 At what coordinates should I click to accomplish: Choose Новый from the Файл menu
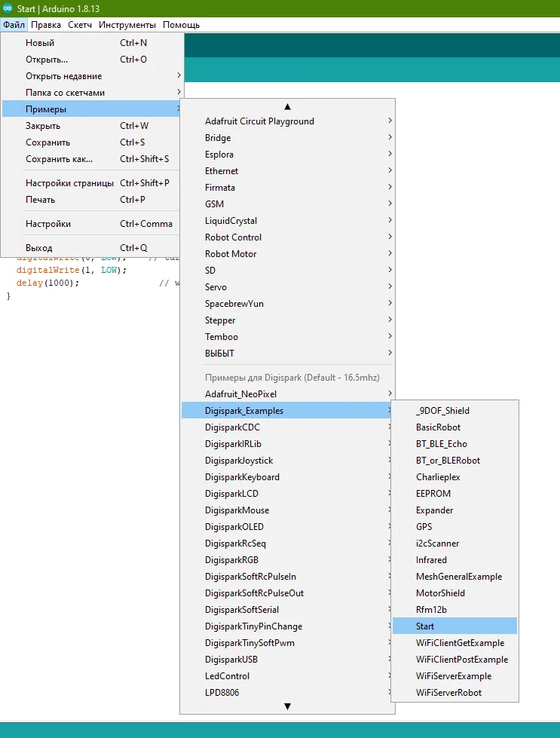click(x=92, y=43)
